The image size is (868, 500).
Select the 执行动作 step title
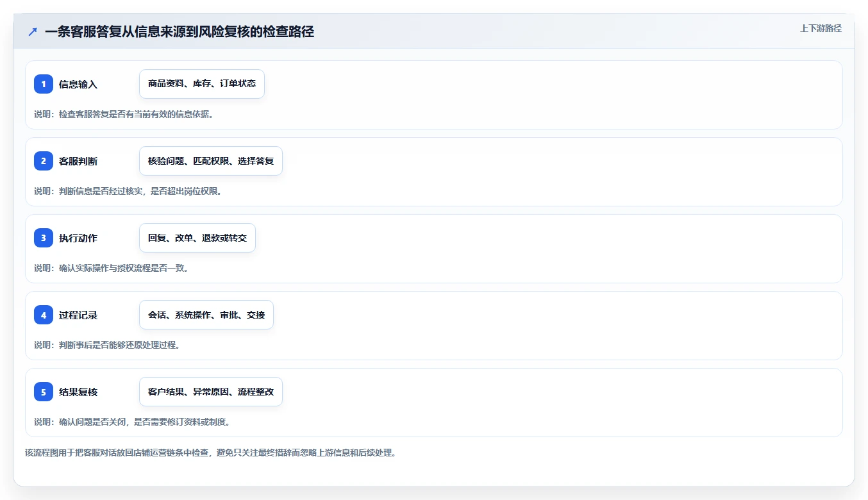[78, 238]
